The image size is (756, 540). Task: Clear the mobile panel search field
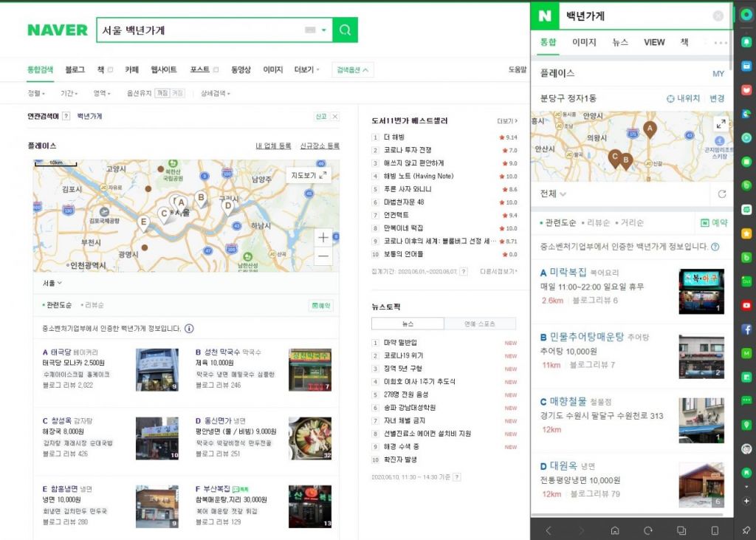click(718, 16)
